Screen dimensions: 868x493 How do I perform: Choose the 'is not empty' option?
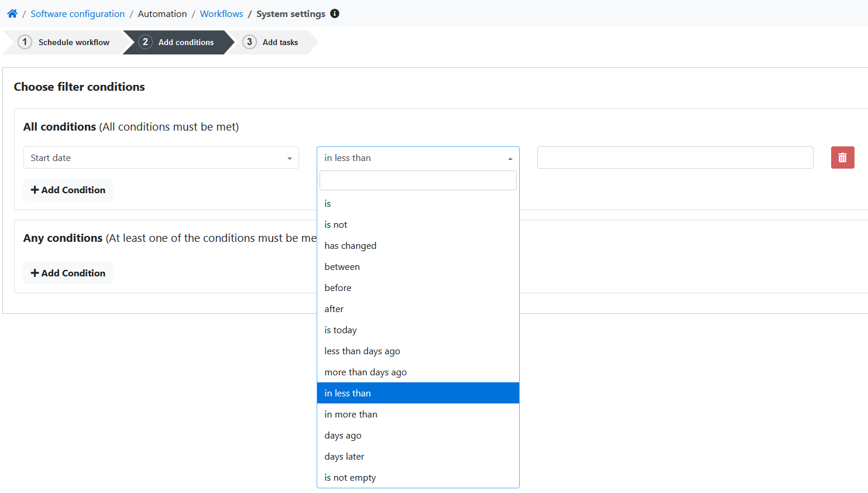click(418, 477)
